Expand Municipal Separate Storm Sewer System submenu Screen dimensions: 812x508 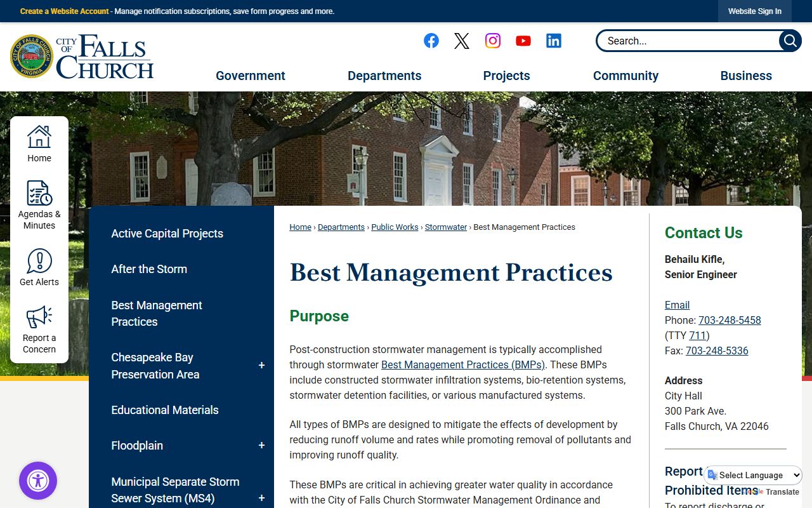[x=261, y=498]
